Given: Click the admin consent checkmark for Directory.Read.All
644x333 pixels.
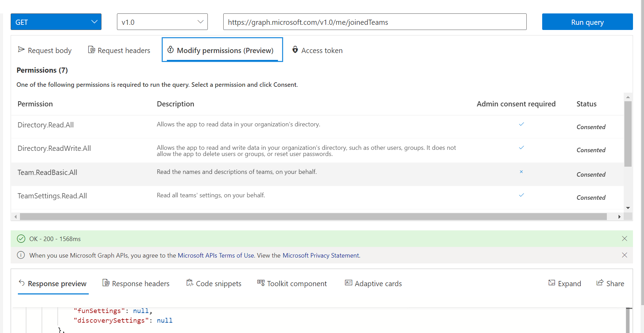Looking at the screenshot, I should click(x=522, y=124).
